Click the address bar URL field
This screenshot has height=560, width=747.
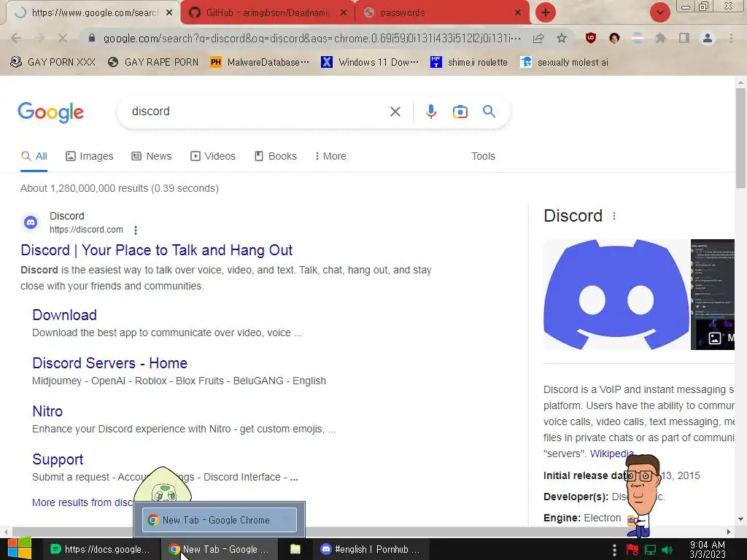pos(312,38)
